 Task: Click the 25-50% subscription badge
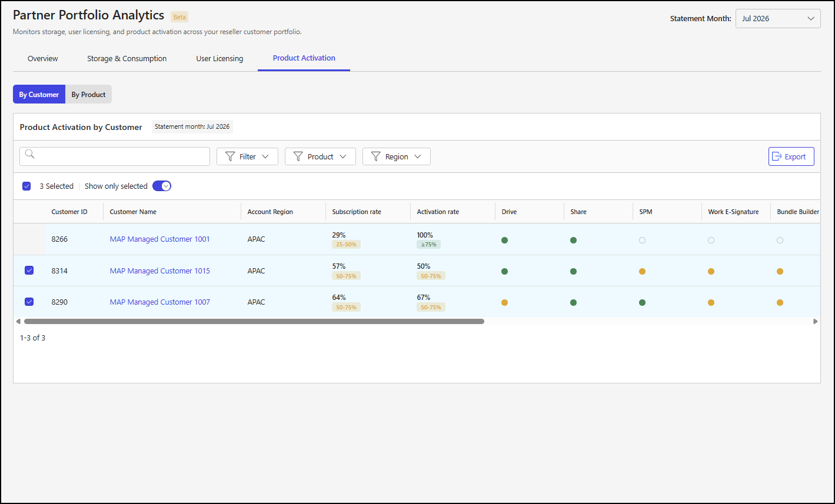click(x=347, y=244)
